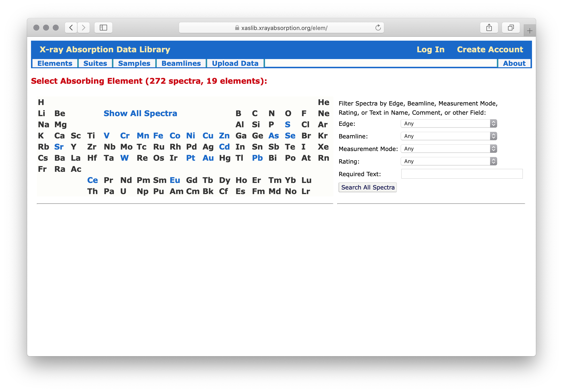The image size is (563, 392).
Task: Click the Mo element text
Action: click(x=126, y=147)
